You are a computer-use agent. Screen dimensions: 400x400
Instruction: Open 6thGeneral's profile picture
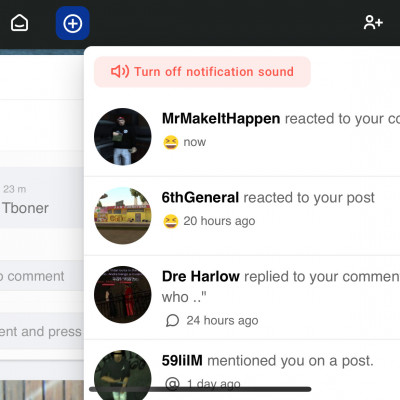click(x=123, y=216)
